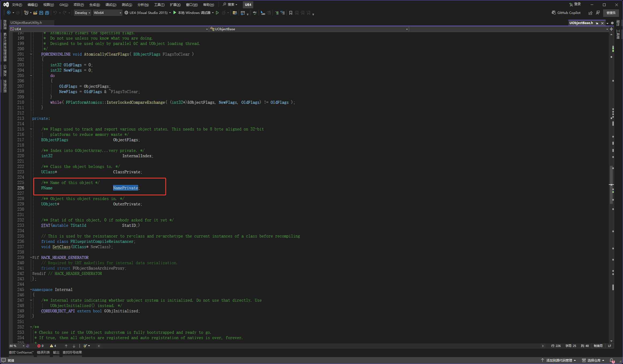The width and height of the screenshot is (623, 364).
Task: Click the 登录 sign-in button
Action: click(x=575, y=4)
